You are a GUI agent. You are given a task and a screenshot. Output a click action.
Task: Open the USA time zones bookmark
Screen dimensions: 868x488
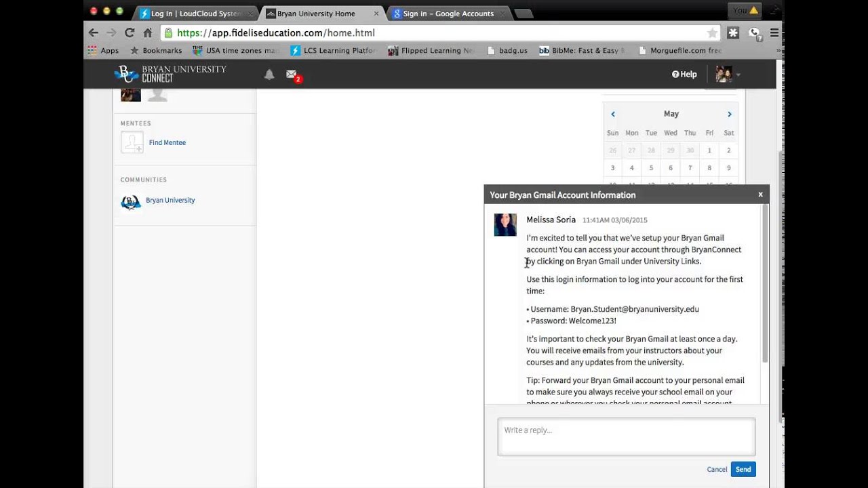click(x=236, y=50)
